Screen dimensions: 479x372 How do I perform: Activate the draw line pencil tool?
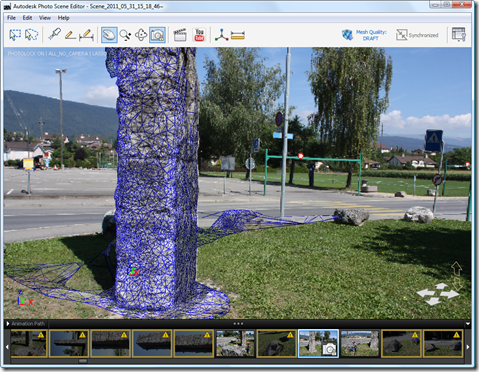pos(70,35)
